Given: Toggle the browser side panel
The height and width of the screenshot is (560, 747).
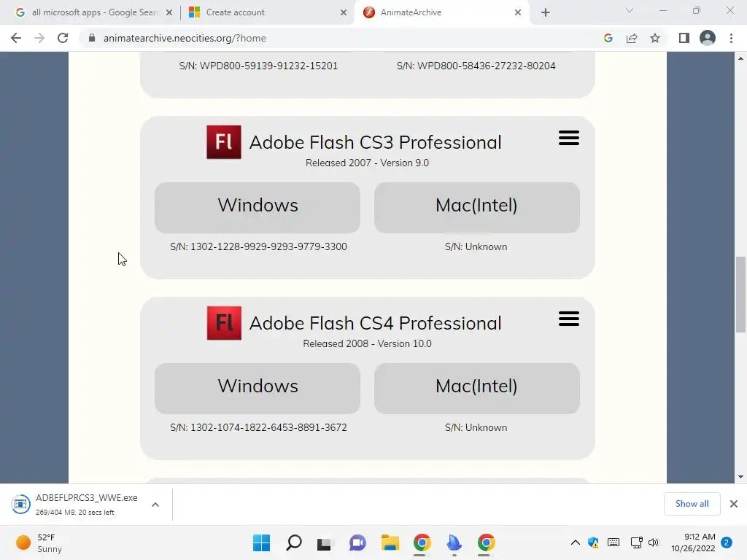Looking at the screenshot, I should [x=684, y=38].
